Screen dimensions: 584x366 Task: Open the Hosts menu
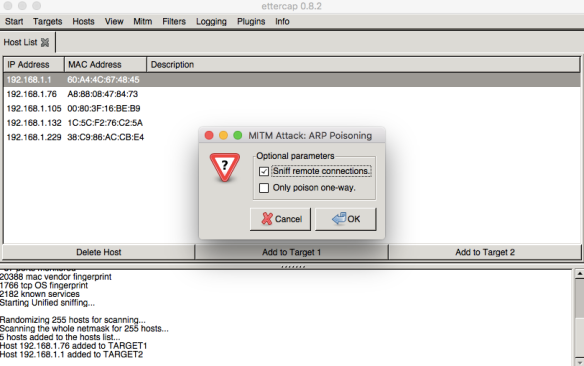tap(83, 22)
